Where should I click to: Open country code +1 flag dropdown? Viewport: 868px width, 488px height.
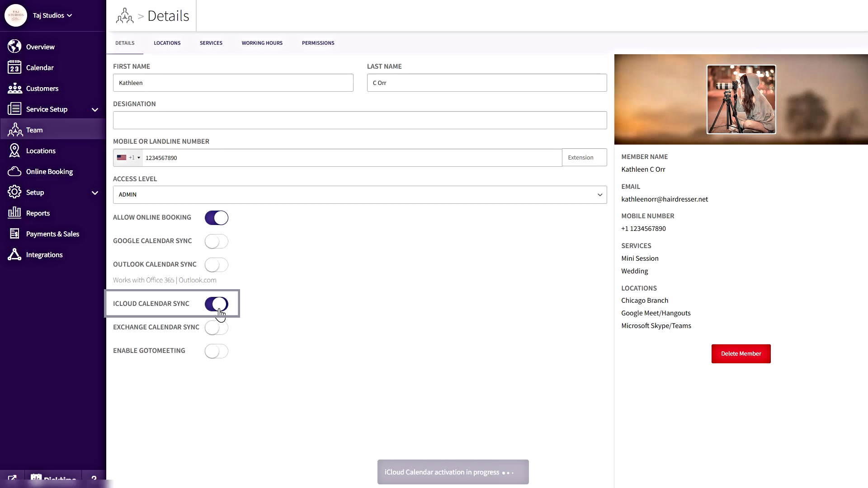pyautogui.click(x=128, y=158)
